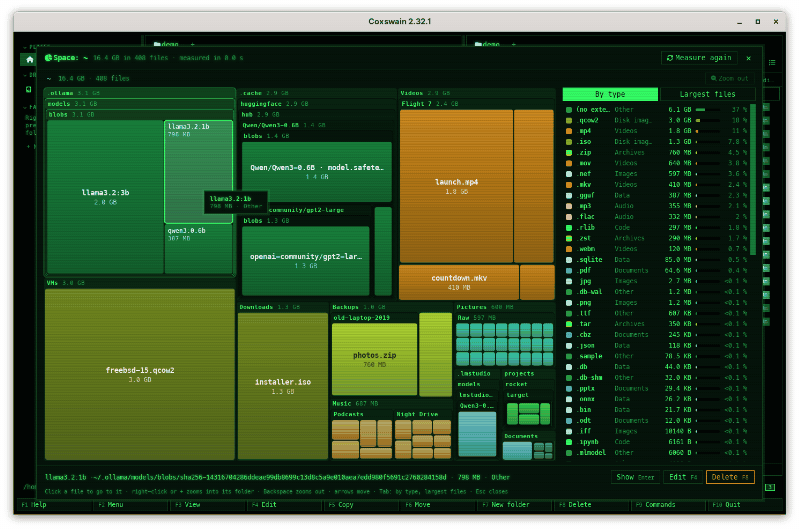Click the Night Drive folder header
Viewport: 800px width, 530px height.
(x=423, y=414)
